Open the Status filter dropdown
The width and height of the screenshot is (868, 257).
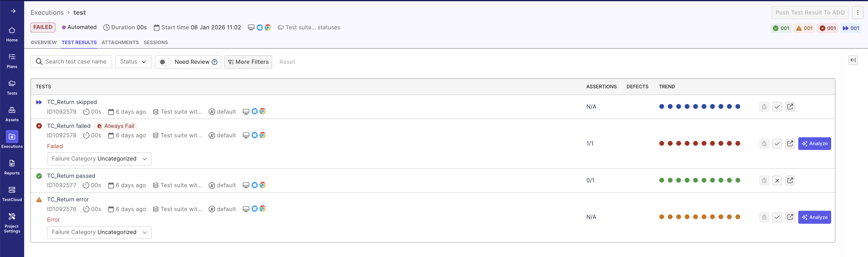click(x=133, y=62)
